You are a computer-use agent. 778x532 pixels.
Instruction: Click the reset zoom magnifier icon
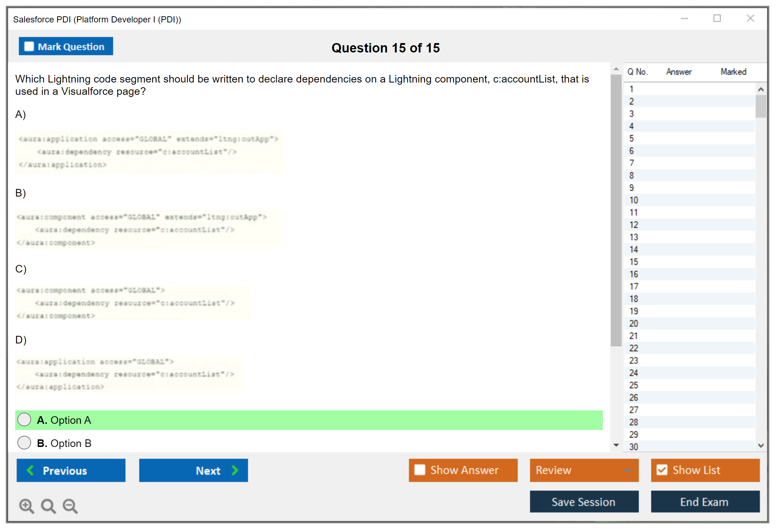click(48, 506)
